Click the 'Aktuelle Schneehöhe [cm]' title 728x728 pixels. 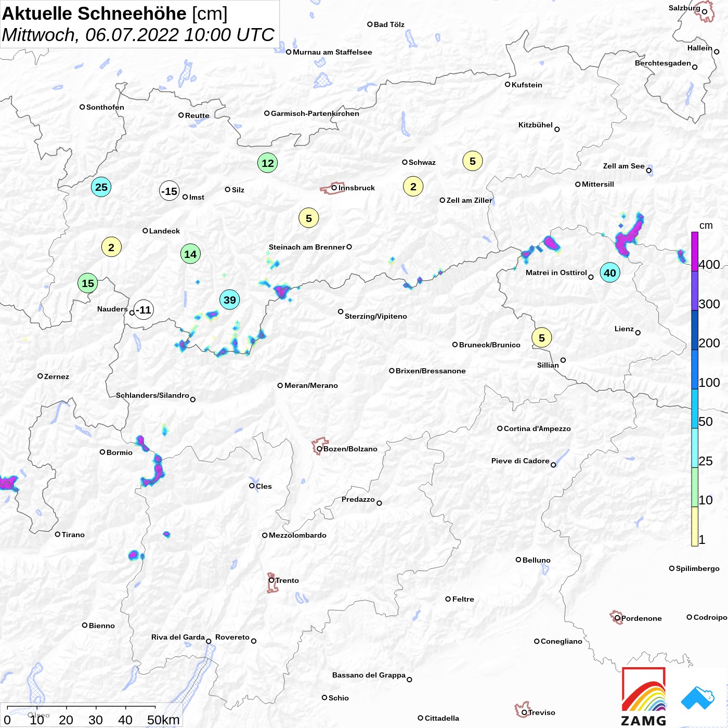(115, 14)
